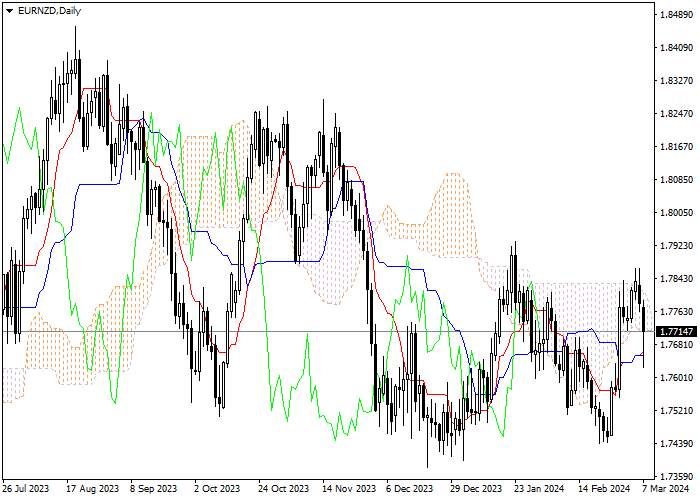Select the 2 Oct 2023 date label
This screenshot has height=500, width=700.
(217, 488)
